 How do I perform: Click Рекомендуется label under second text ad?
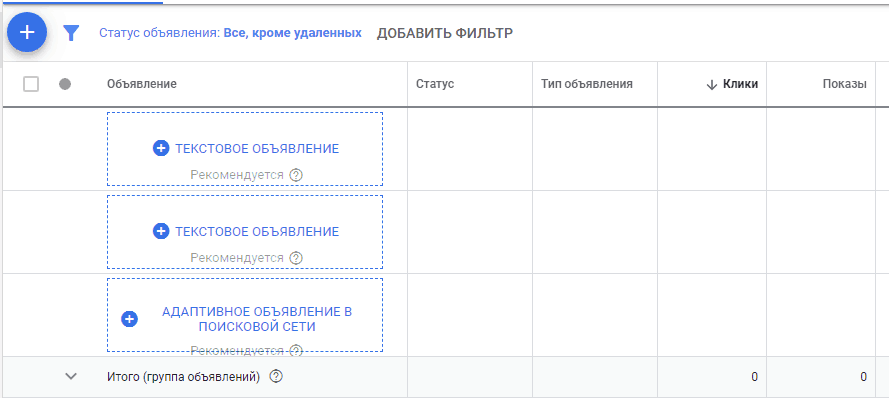pos(237,258)
